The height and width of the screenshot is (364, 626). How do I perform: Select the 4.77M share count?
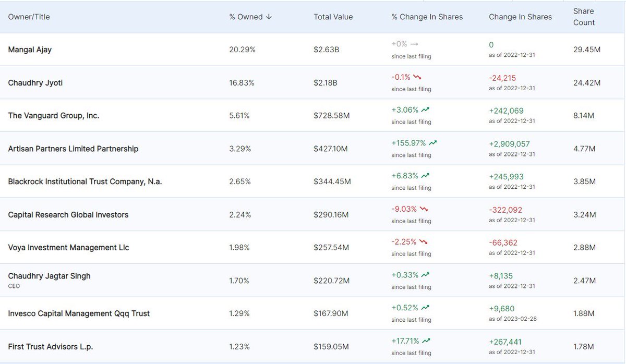pyautogui.click(x=584, y=149)
